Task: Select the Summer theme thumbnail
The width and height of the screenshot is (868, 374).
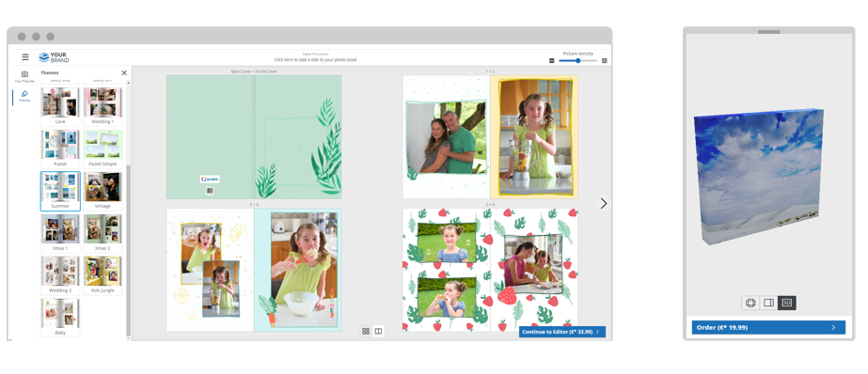Action: pos(60,191)
